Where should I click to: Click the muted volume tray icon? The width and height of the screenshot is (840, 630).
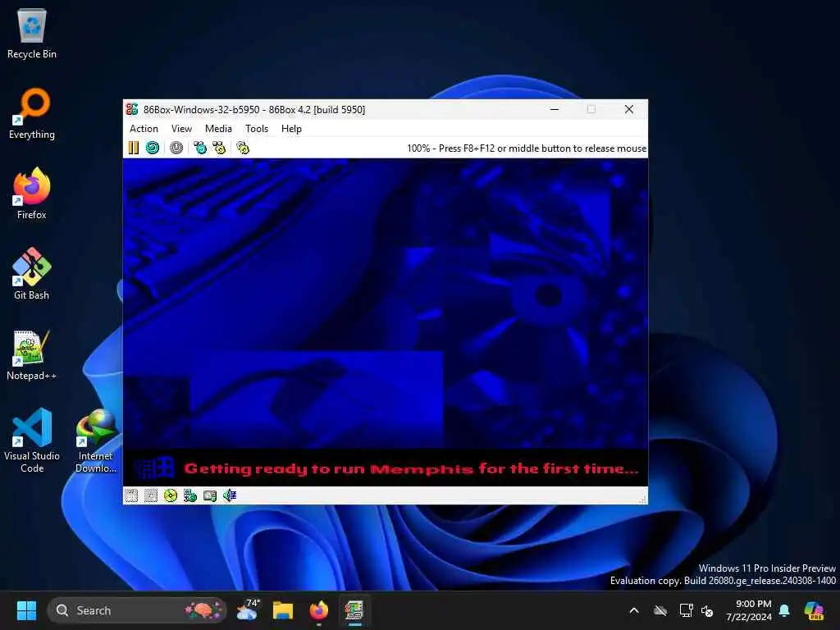[707, 610]
